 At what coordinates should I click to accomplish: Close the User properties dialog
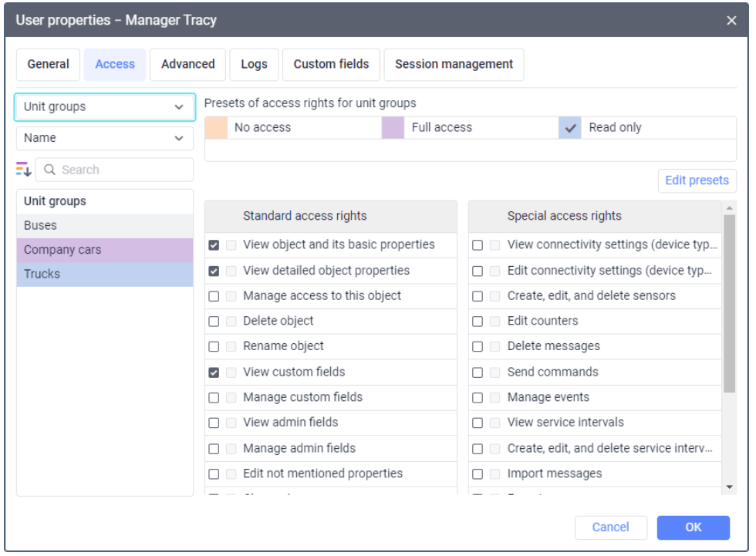pos(731,21)
